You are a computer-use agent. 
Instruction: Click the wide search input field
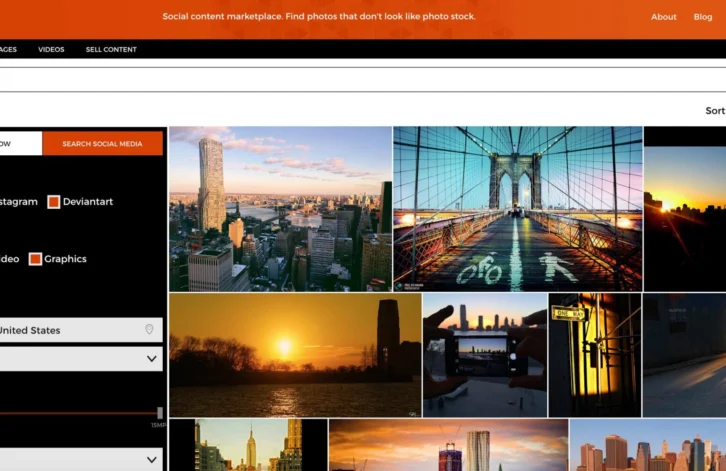(360, 79)
